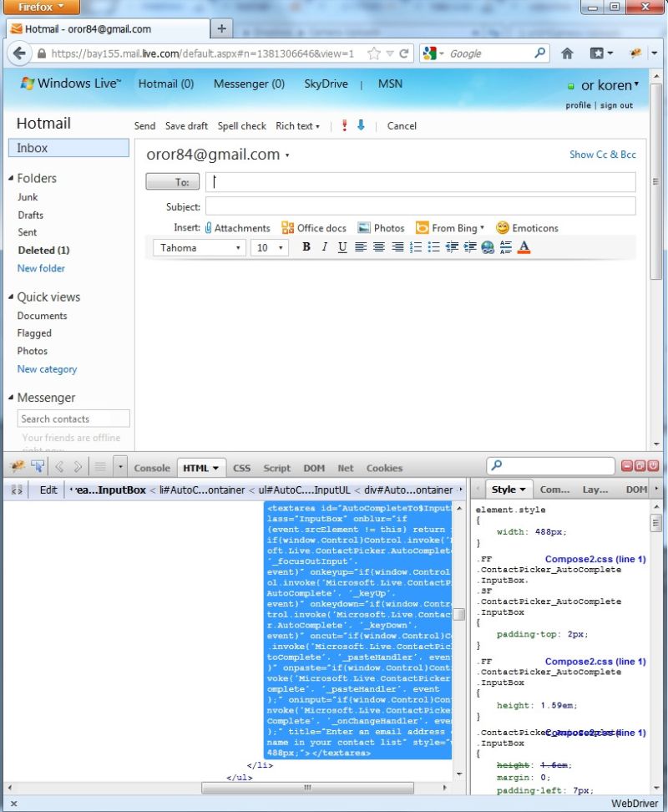Increase indent using the indent icon
This screenshot has height=812, width=668.
click(x=469, y=246)
